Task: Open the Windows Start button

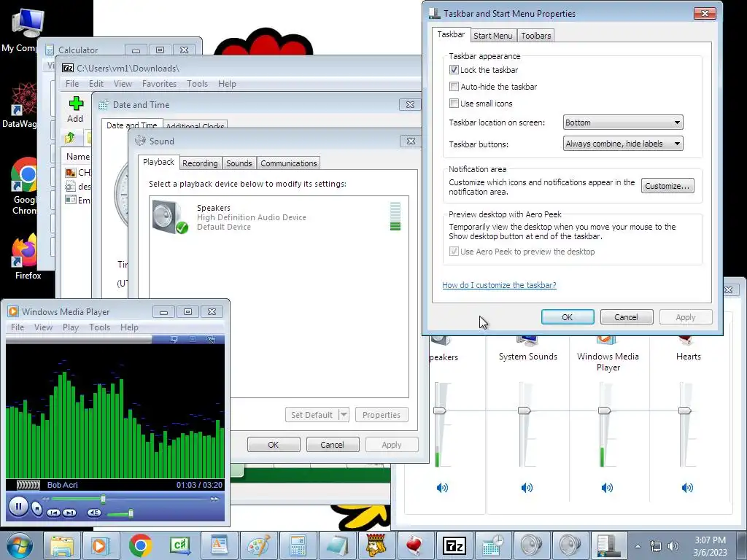Action: click(20, 545)
